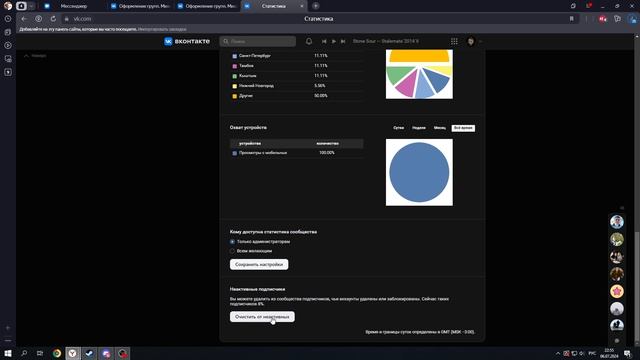
Task: Open the history clock icon in sidebar
Action: [8, 19]
